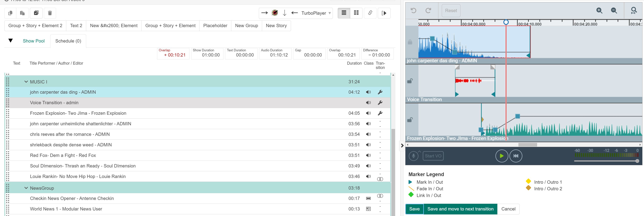The image size is (644, 216).
Task: Open the TurboPlayer dropdown
Action: 316,13
